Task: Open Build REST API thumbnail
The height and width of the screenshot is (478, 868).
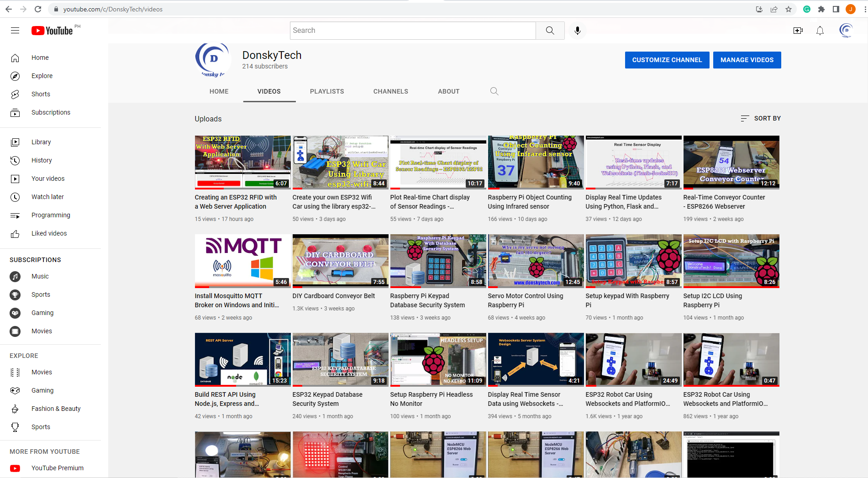Action: (243, 360)
